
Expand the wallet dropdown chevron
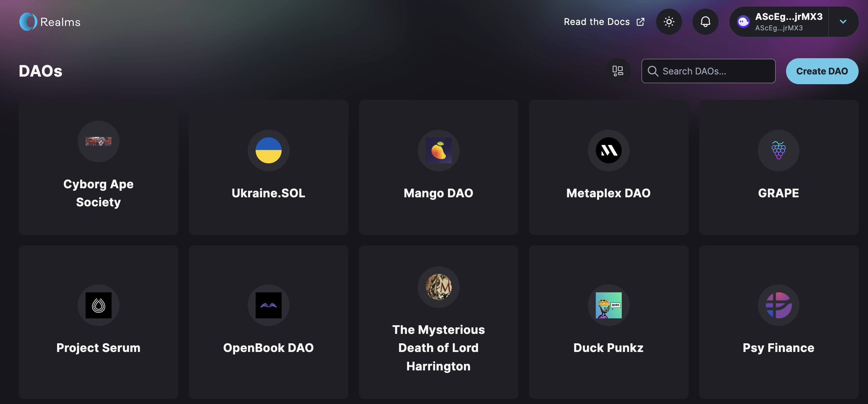click(x=843, y=22)
